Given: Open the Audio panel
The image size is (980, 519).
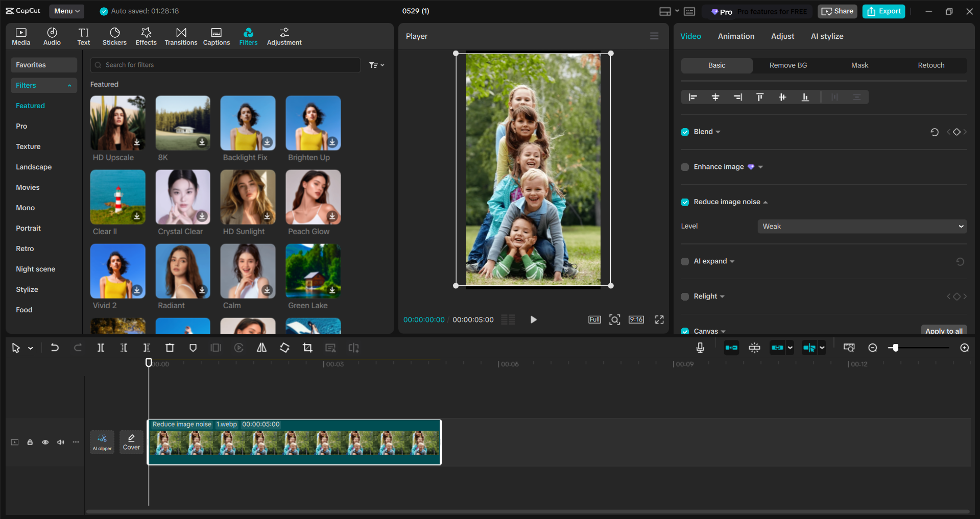Looking at the screenshot, I should [x=52, y=36].
